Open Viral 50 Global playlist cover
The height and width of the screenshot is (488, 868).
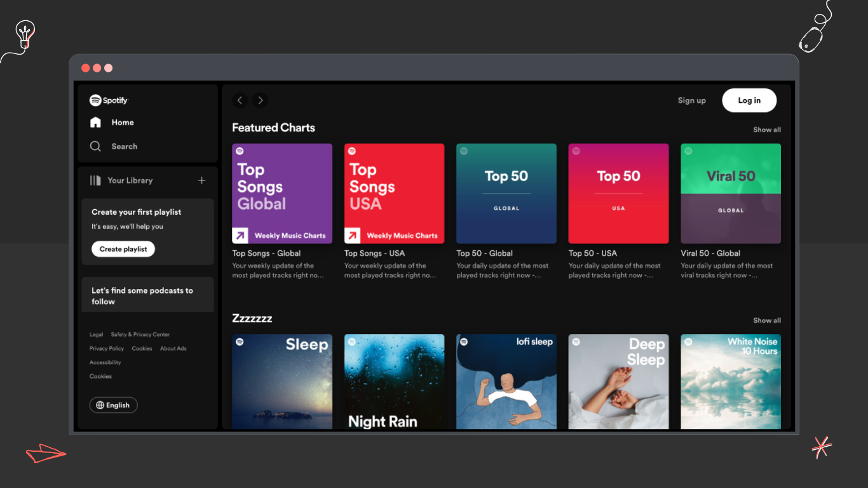(731, 194)
